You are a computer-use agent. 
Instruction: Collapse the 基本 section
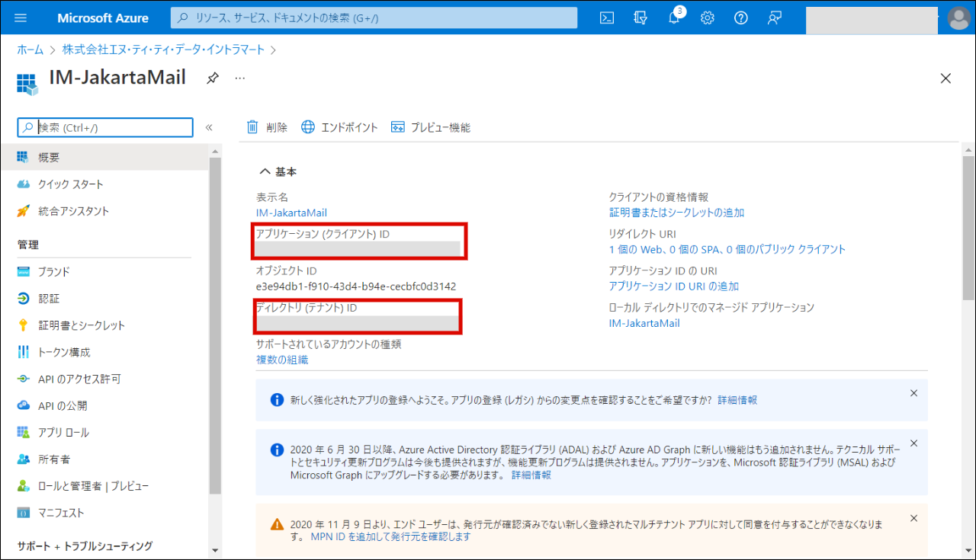tap(278, 171)
